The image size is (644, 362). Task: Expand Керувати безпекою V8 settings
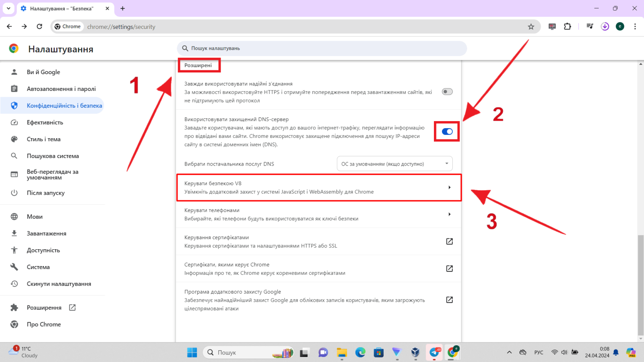pyautogui.click(x=319, y=187)
